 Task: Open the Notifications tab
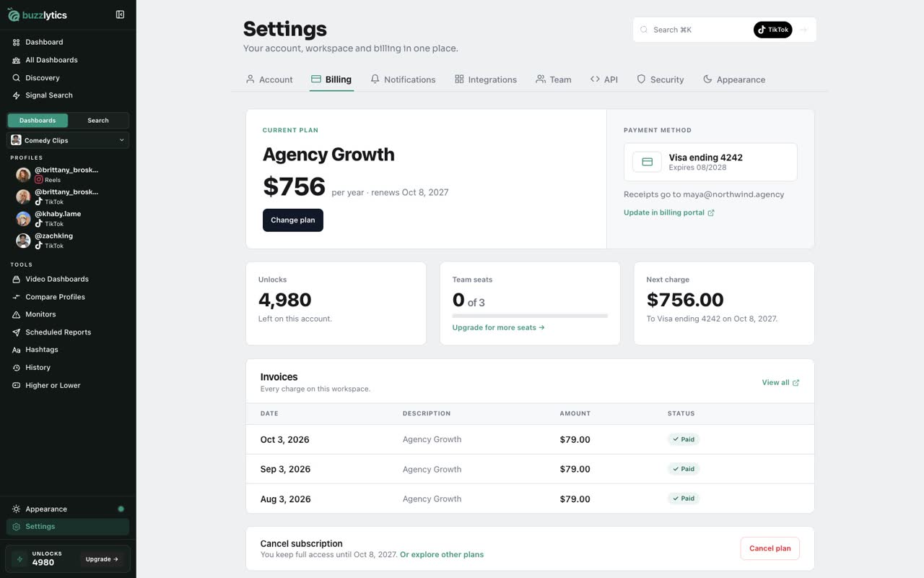click(403, 79)
